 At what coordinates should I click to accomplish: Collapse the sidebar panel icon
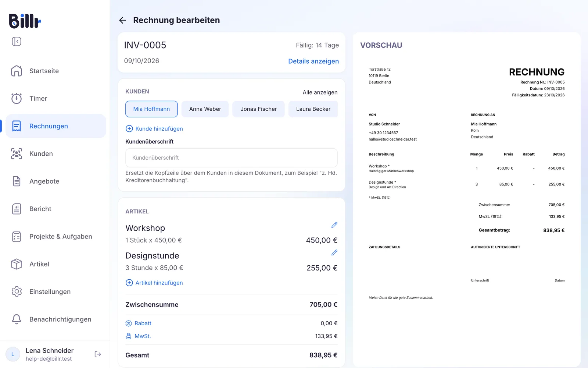coord(17,41)
